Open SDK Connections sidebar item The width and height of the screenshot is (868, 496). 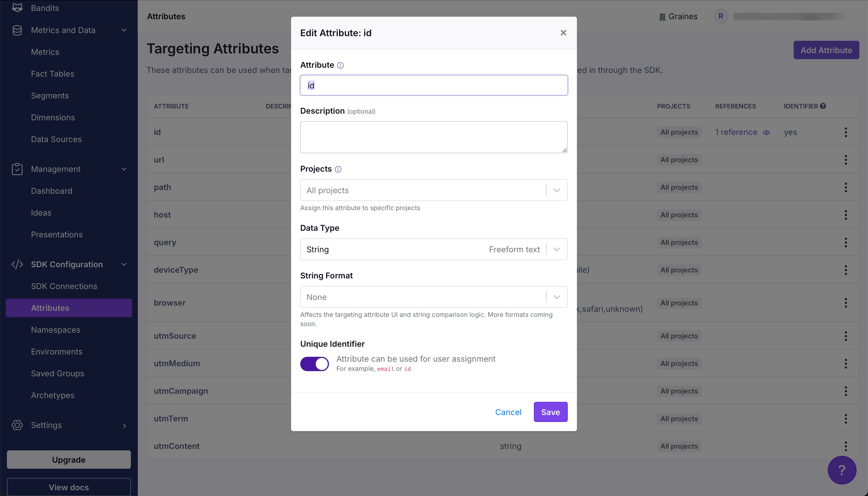(x=64, y=286)
